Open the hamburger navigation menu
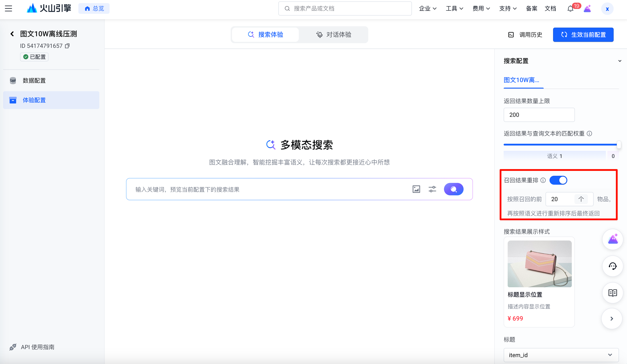 point(8,8)
